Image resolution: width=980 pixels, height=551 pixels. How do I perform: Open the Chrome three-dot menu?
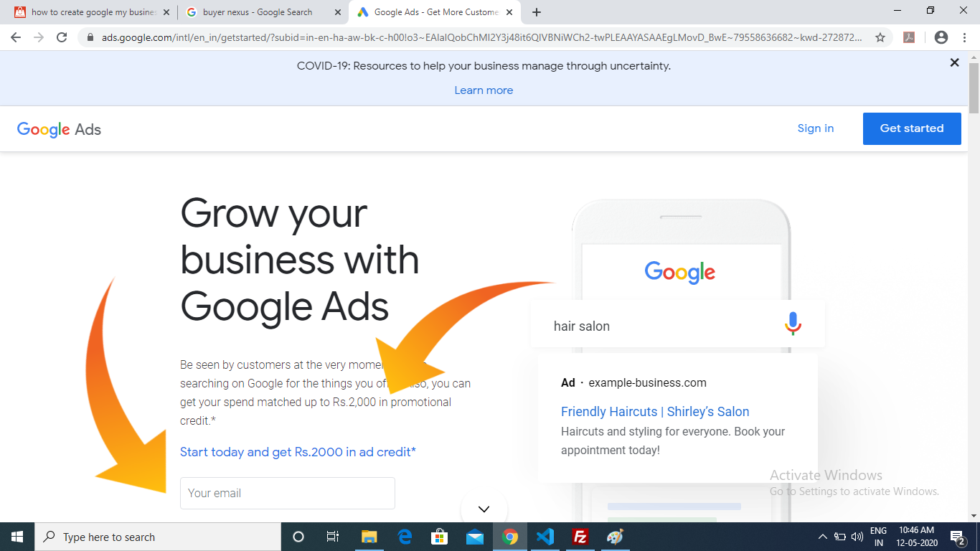click(965, 37)
